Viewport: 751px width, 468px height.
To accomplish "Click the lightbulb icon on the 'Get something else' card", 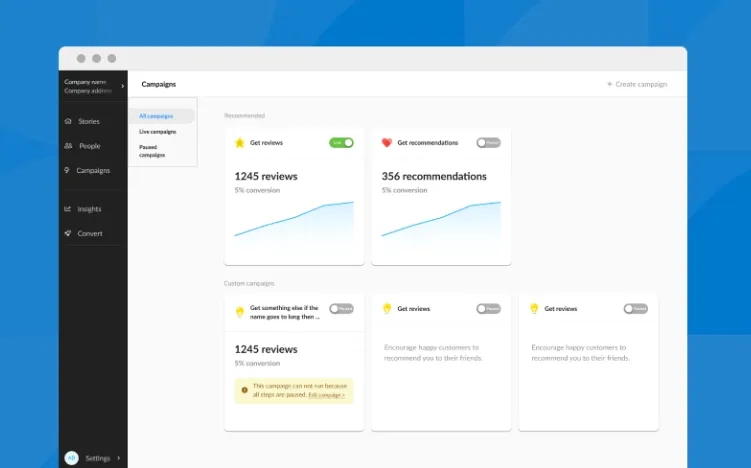I will tap(240, 312).
